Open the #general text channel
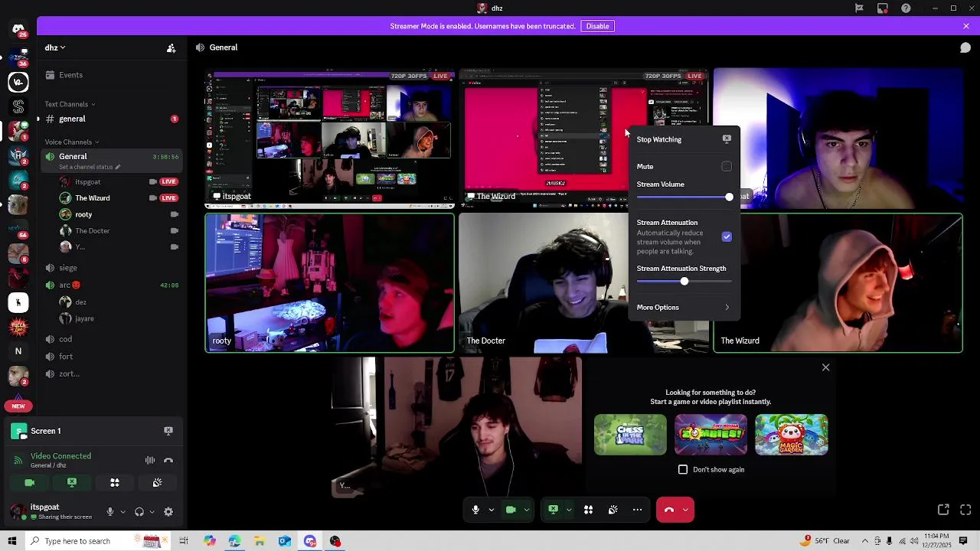 [110, 119]
